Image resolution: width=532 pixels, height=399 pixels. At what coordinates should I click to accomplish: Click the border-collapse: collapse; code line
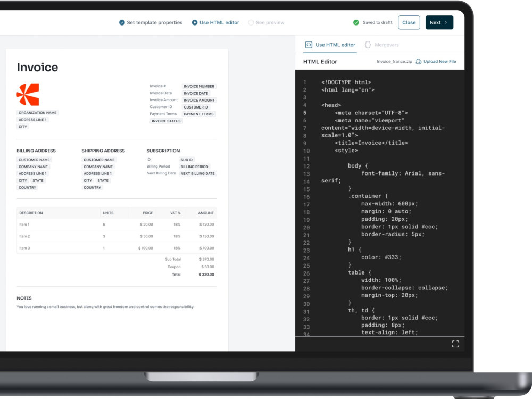coord(404,288)
